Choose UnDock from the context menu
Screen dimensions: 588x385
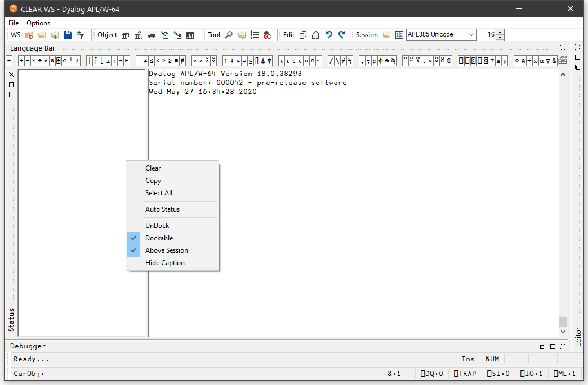pos(157,226)
